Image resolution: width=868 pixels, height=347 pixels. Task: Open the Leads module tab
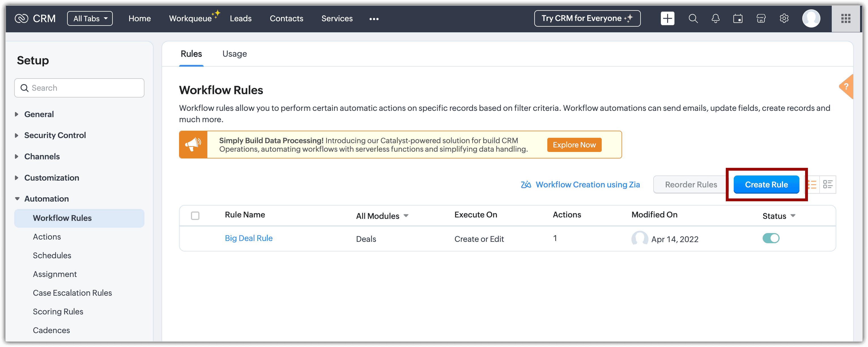click(x=241, y=18)
